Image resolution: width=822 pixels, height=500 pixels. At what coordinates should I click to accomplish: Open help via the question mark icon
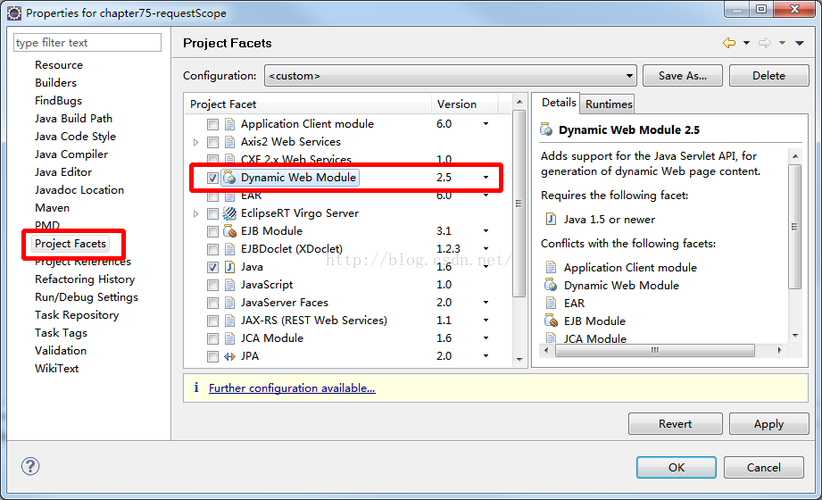tap(31, 466)
